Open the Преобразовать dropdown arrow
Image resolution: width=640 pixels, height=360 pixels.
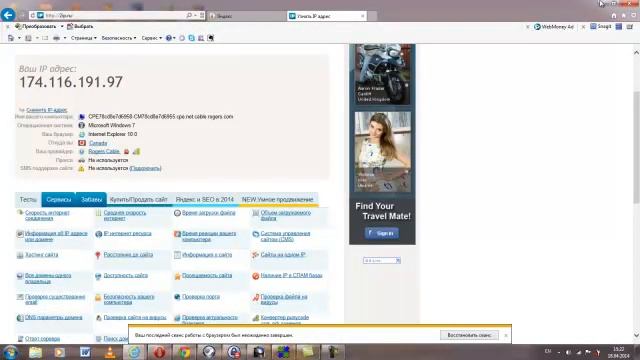[x=62, y=26]
